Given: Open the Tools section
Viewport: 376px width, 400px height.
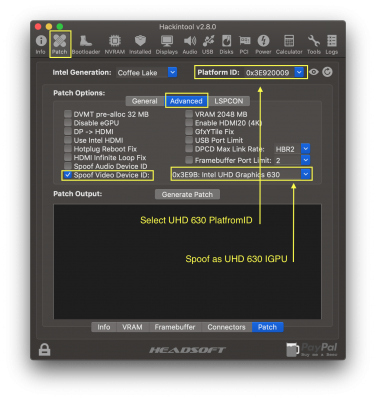Looking at the screenshot, I should click(x=314, y=44).
